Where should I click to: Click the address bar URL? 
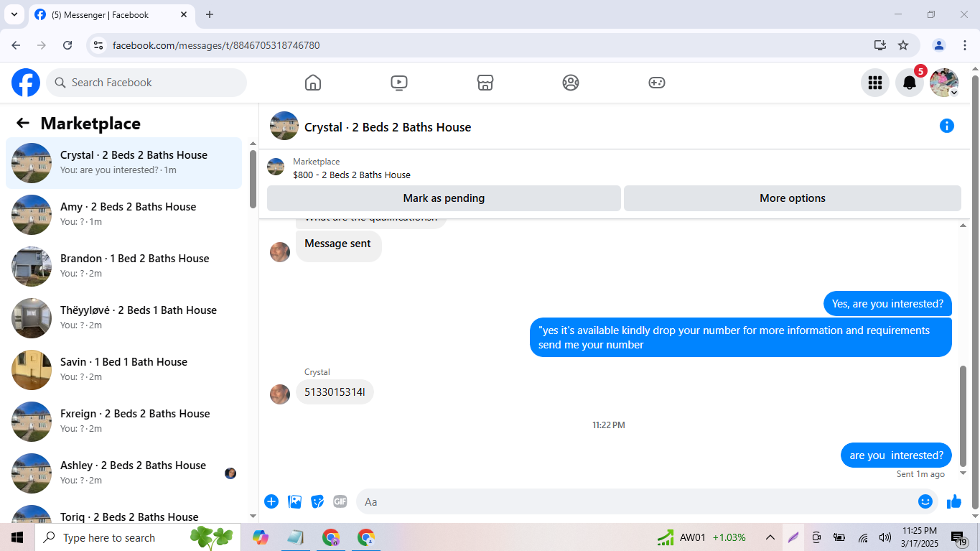(216, 45)
